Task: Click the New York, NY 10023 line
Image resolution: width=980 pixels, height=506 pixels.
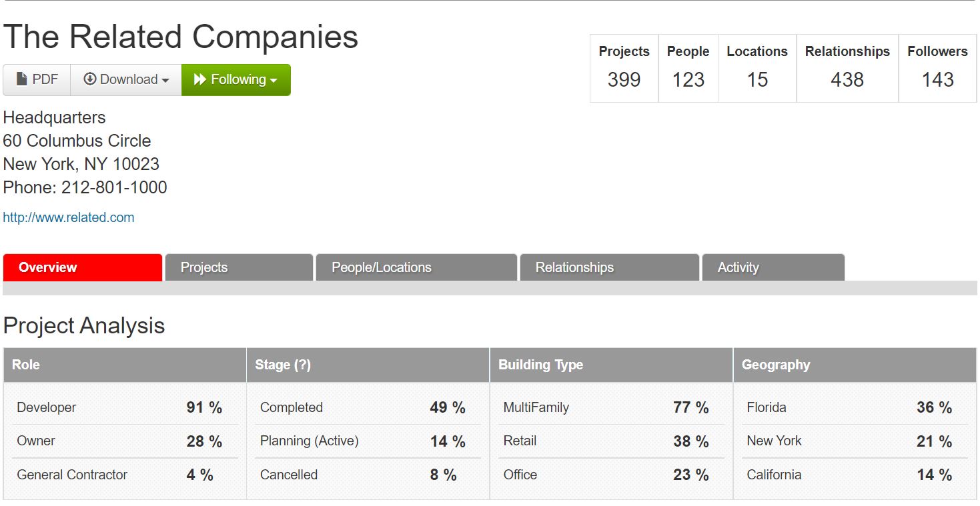Action: pyautogui.click(x=81, y=164)
